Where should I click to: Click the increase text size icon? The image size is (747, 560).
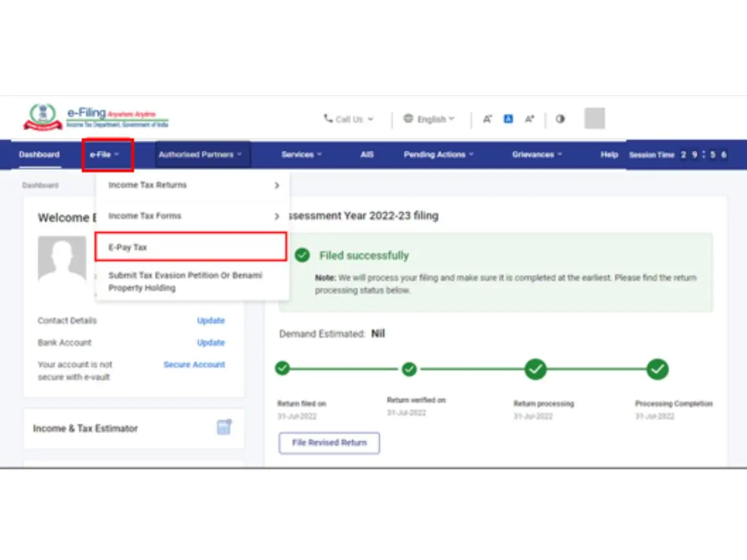click(529, 118)
